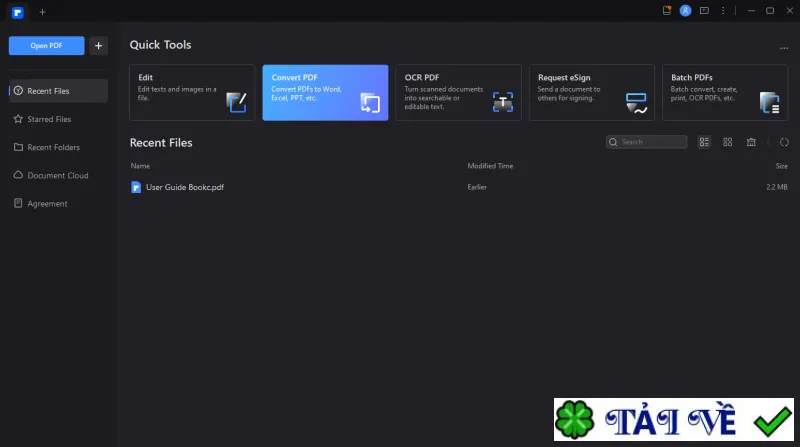This screenshot has height=447, width=800.
Task: Switch to grid thumbnail view
Action: pos(728,142)
